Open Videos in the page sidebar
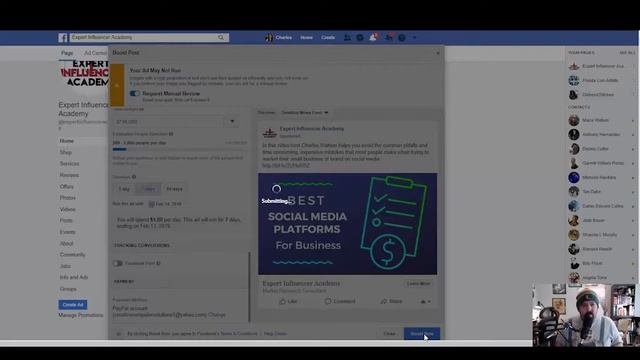This screenshot has height=360, width=640. 68,209
